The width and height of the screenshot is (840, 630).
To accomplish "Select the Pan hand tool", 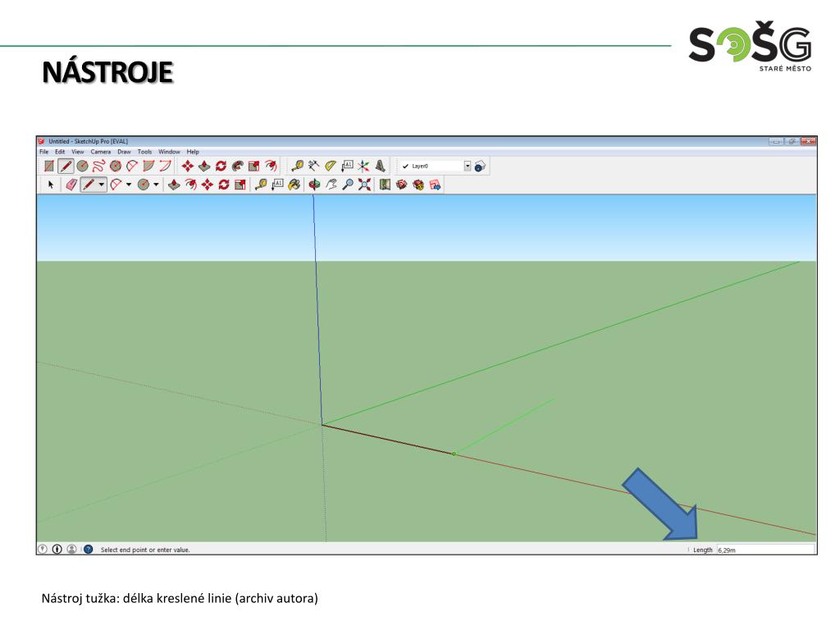I will point(331,185).
